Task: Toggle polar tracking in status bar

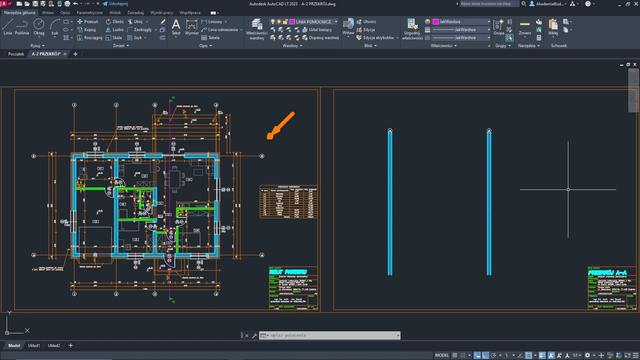Action: [x=493, y=356]
